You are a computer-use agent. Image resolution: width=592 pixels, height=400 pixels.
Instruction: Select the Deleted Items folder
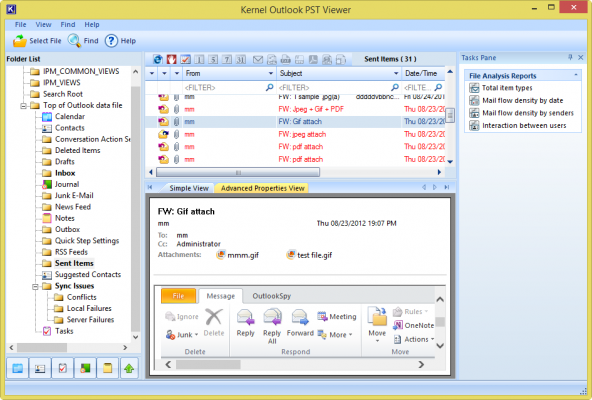77,150
